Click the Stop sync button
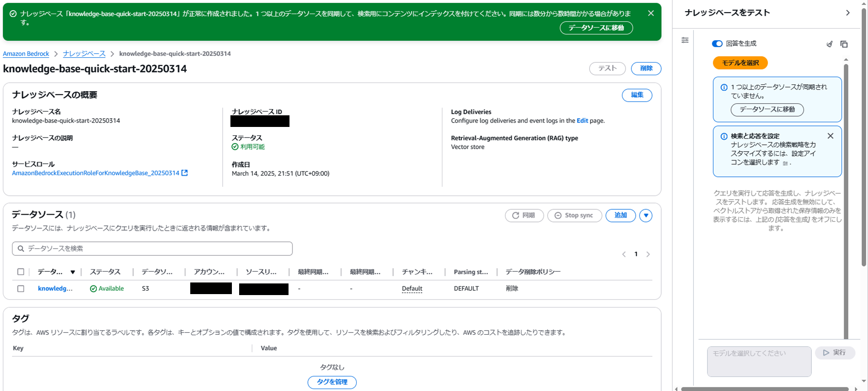Viewport: 868px width, 391px height. tap(575, 216)
